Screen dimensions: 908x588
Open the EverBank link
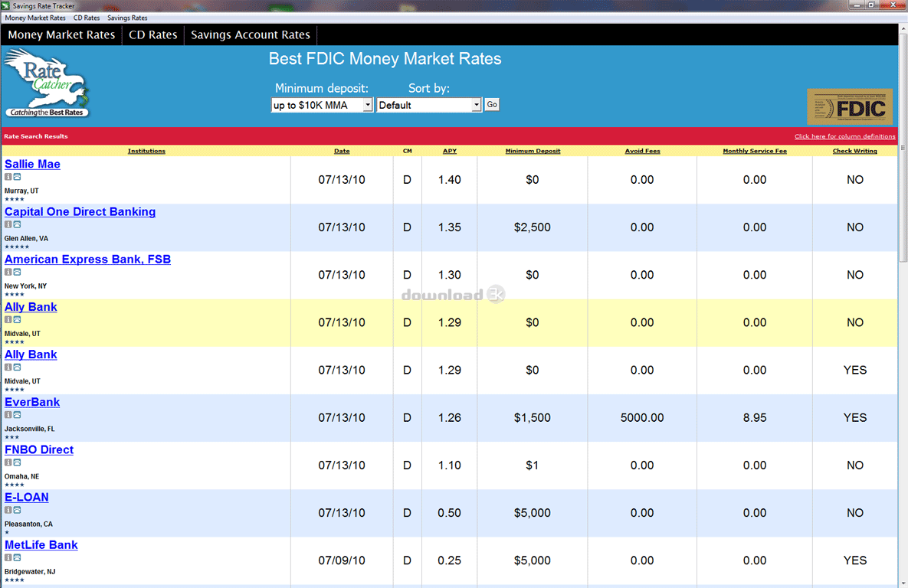32,402
